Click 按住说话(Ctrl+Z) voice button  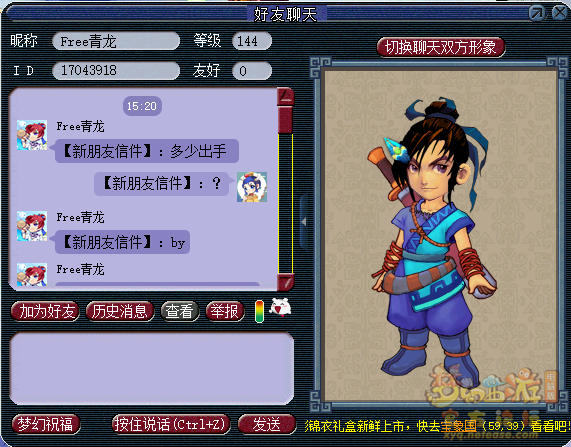[170, 424]
